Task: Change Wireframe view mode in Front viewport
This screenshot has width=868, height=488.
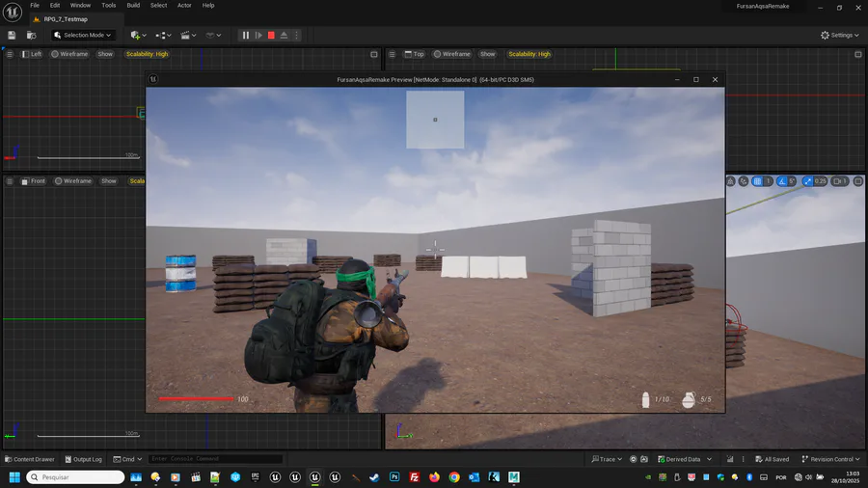Action: 73,181
